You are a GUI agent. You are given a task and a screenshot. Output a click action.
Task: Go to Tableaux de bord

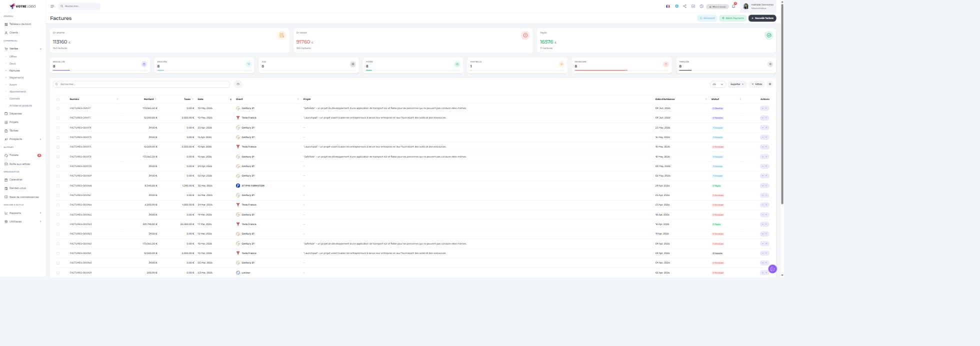[x=20, y=24]
